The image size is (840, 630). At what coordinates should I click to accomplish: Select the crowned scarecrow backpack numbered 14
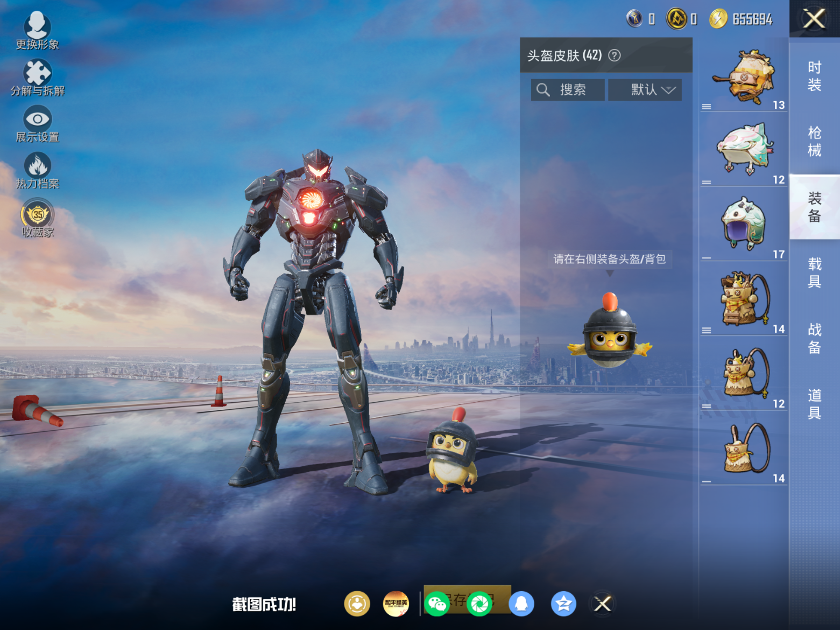744,300
